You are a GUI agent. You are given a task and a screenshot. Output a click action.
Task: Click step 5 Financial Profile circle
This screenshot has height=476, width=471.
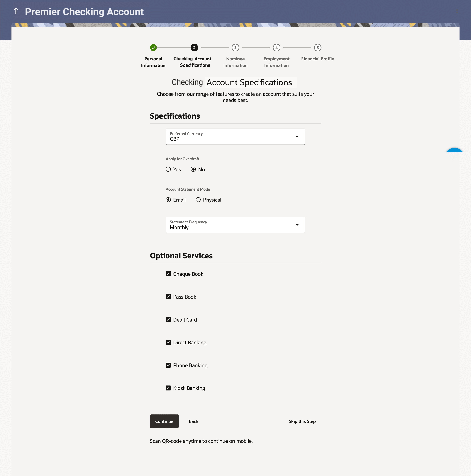317,48
